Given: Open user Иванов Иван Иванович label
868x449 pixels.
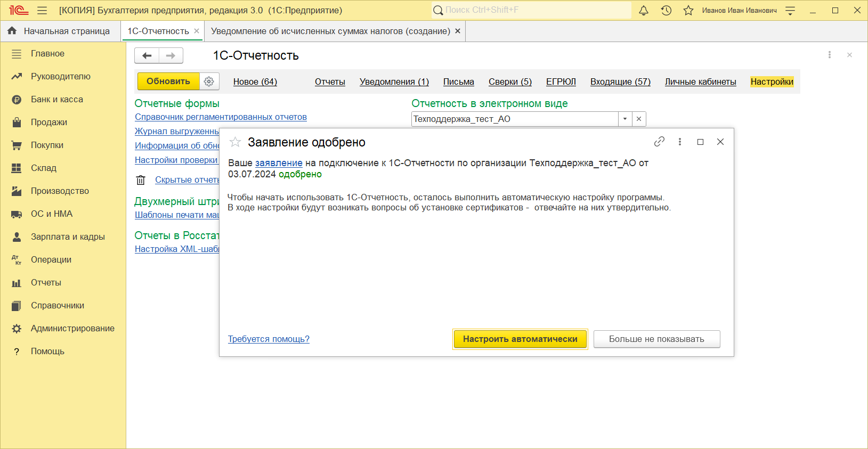Looking at the screenshot, I should (x=739, y=10).
